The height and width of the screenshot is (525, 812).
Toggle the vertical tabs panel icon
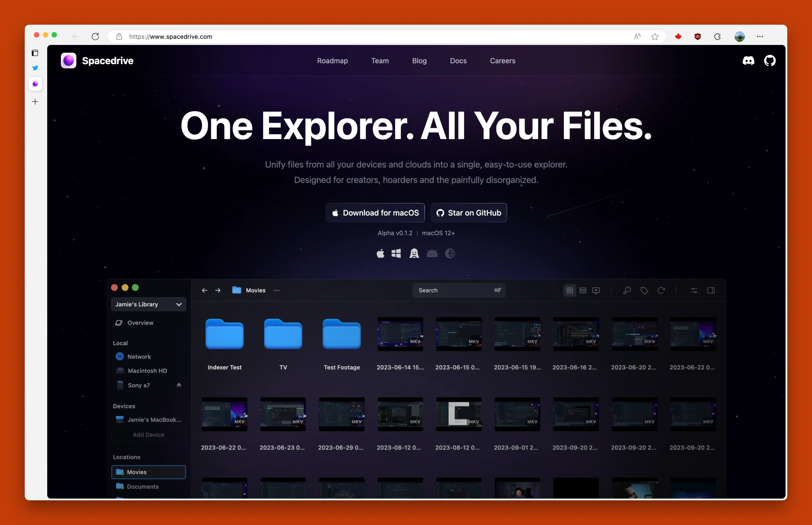(35, 53)
